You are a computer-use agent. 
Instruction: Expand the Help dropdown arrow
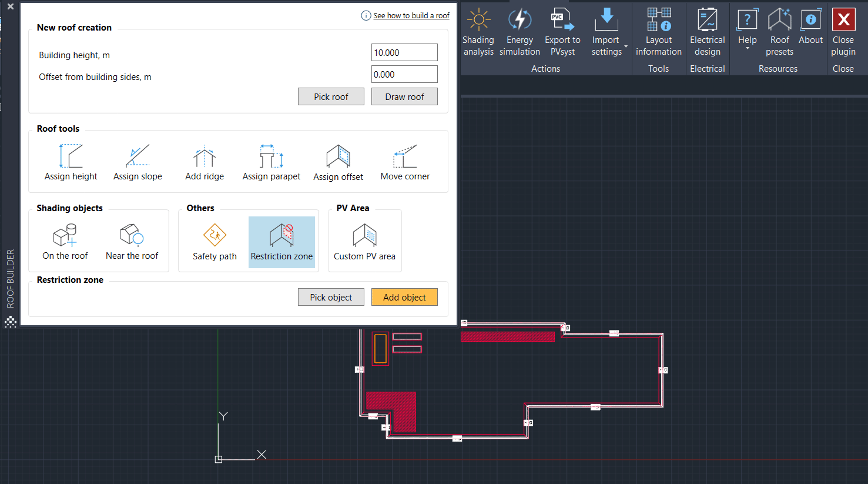tap(748, 49)
